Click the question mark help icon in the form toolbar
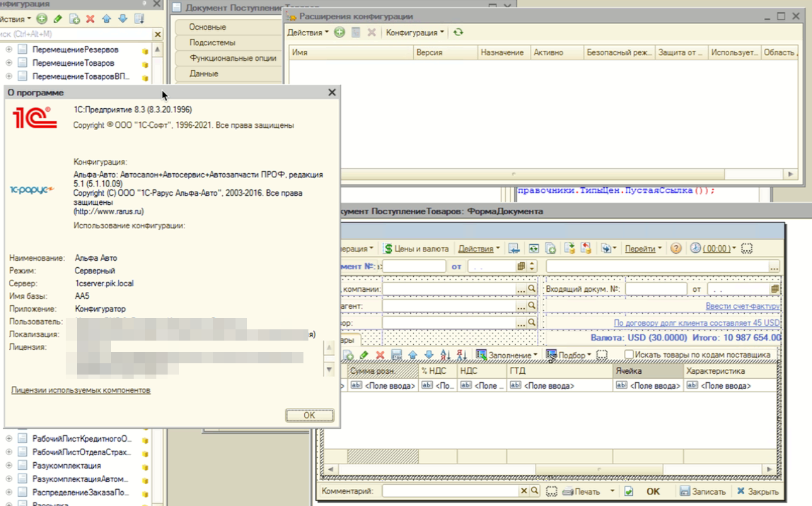The height and width of the screenshot is (506, 812). [x=675, y=249]
